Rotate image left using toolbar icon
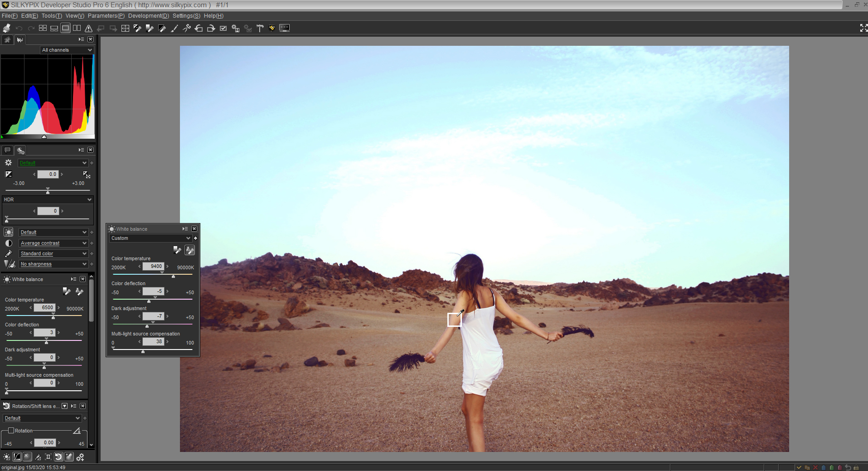This screenshot has width=868, height=471. (x=199, y=28)
